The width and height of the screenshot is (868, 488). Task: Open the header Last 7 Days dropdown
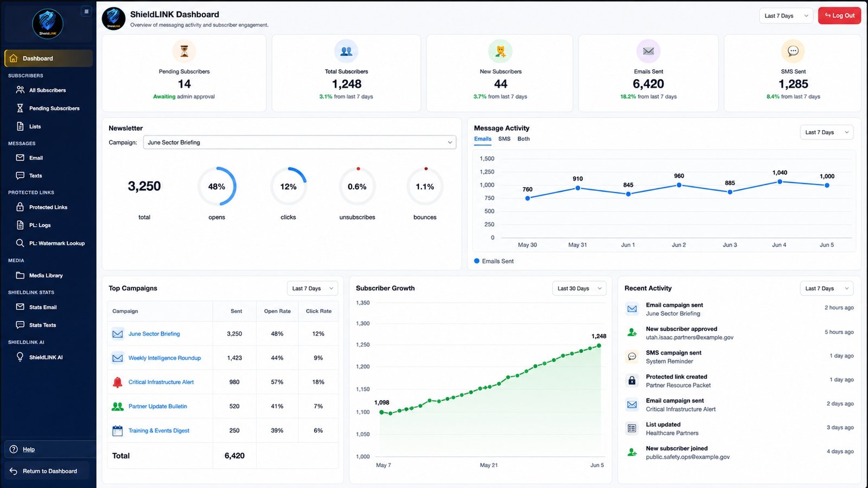(x=786, y=16)
